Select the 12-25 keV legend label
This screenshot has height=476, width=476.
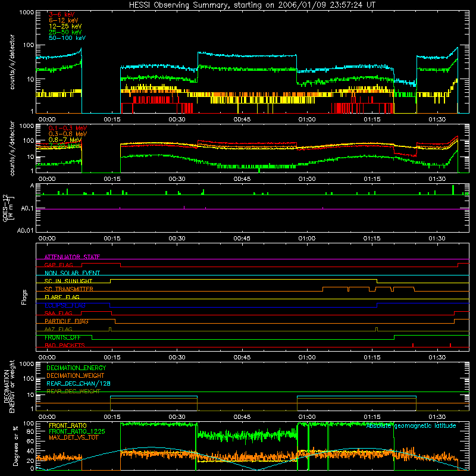65,26
